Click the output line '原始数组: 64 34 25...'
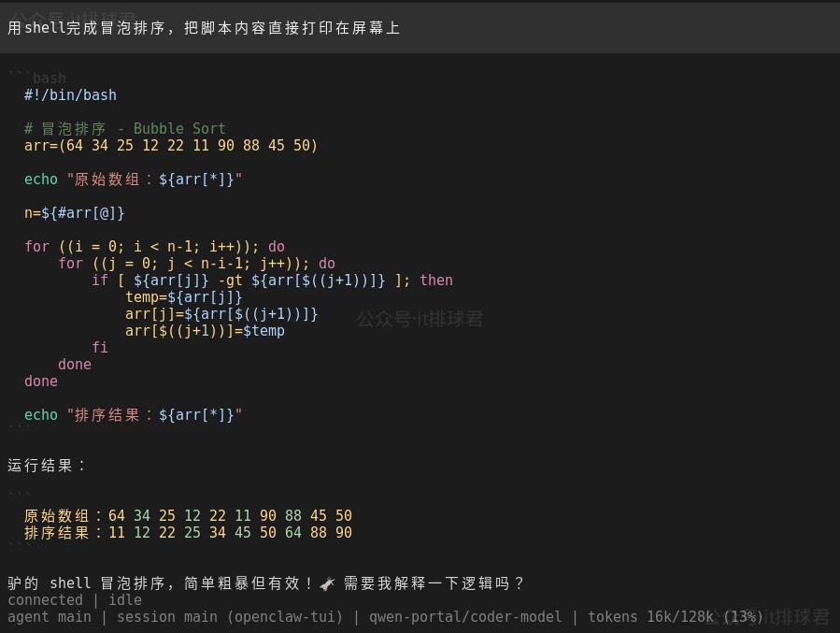The height and width of the screenshot is (633, 840). point(188,515)
